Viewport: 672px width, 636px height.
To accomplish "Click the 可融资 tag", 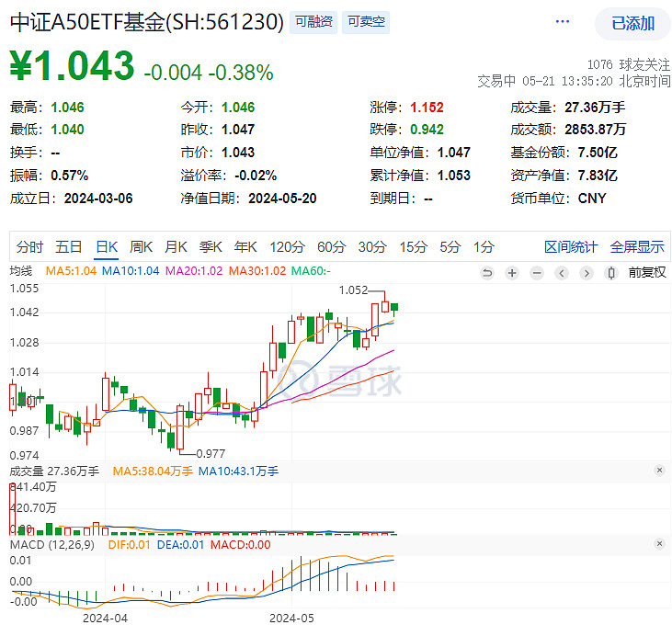I will (313, 22).
